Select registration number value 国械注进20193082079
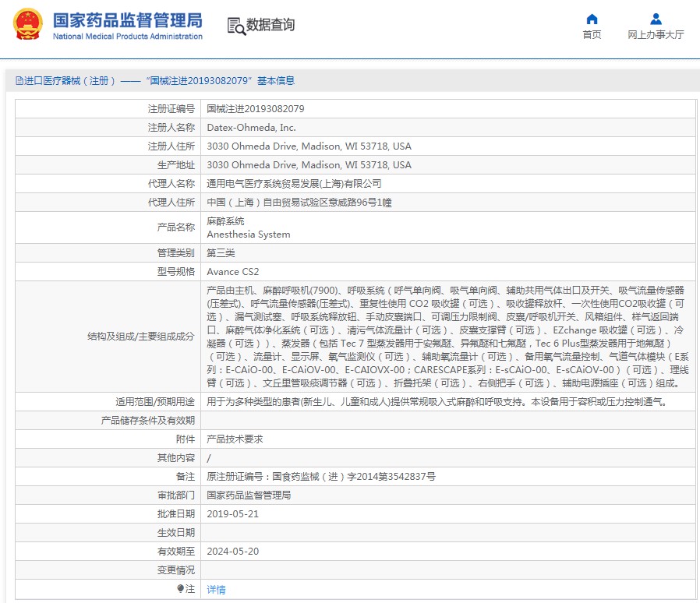The image size is (700, 603). (256, 109)
